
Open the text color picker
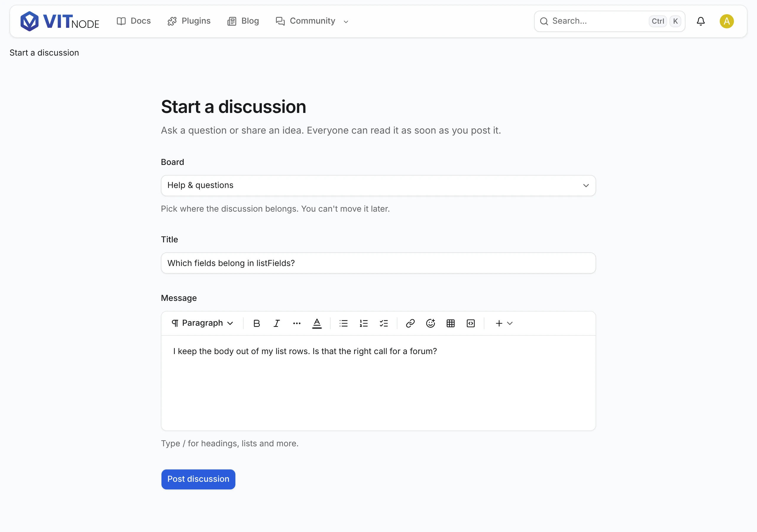(x=317, y=323)
